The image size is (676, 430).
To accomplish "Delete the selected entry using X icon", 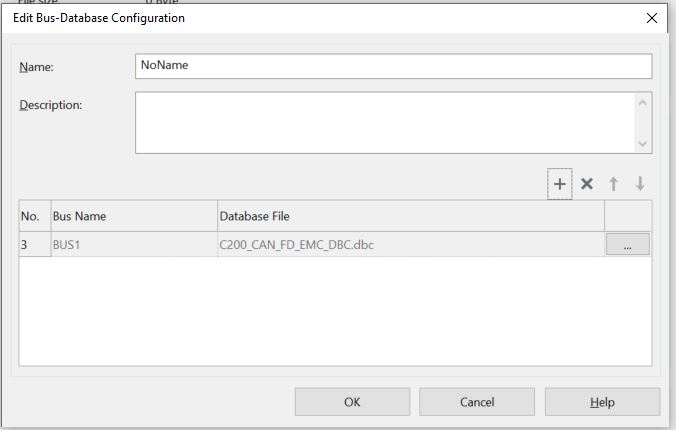I will pos(587,184).
